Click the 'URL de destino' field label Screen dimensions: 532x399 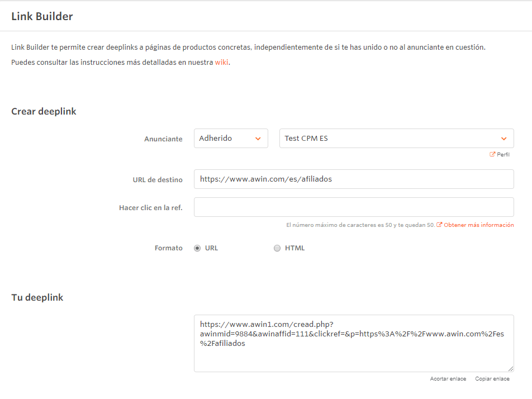pyautogui.click(x=154, y=180)
